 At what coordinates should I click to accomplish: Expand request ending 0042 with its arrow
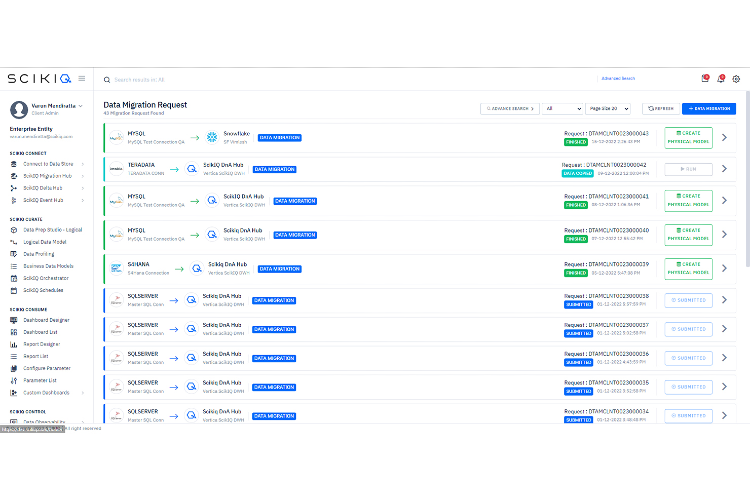tap(724, 169)
